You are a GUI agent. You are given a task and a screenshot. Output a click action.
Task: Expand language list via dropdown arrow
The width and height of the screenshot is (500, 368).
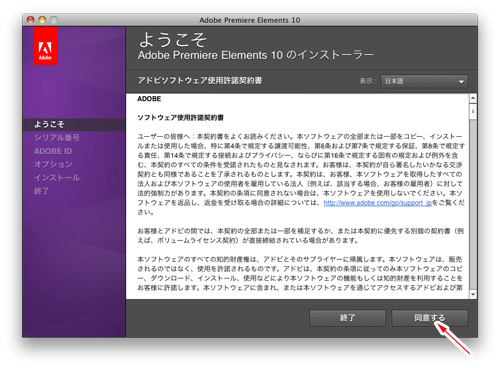(x=461, y=81)
